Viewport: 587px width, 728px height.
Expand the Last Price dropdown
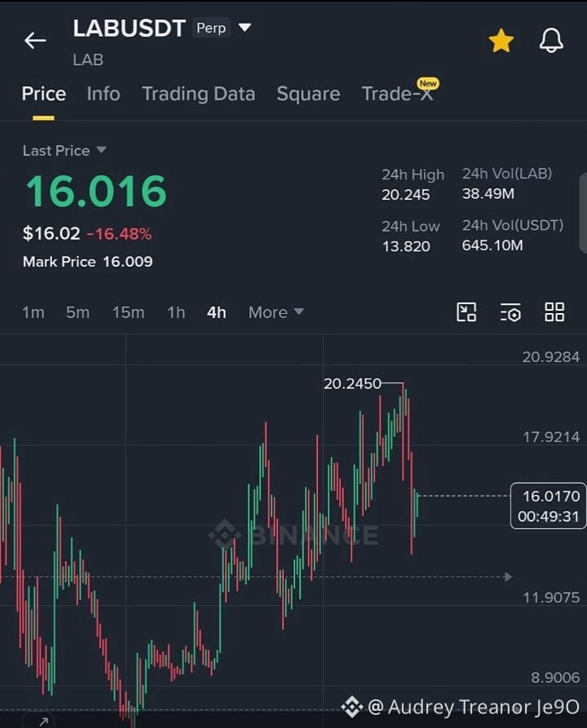pos(64,151)
